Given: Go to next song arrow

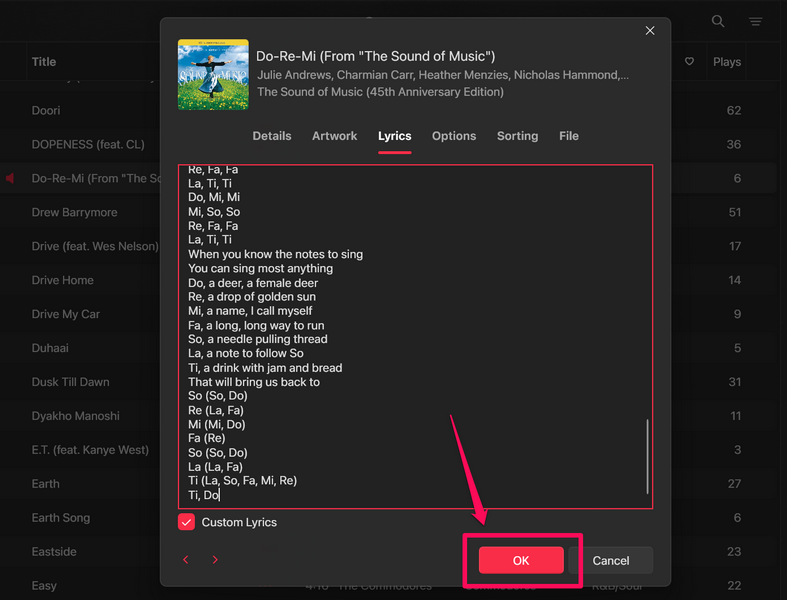Looking at the screenshot, I should click(215, 560).
